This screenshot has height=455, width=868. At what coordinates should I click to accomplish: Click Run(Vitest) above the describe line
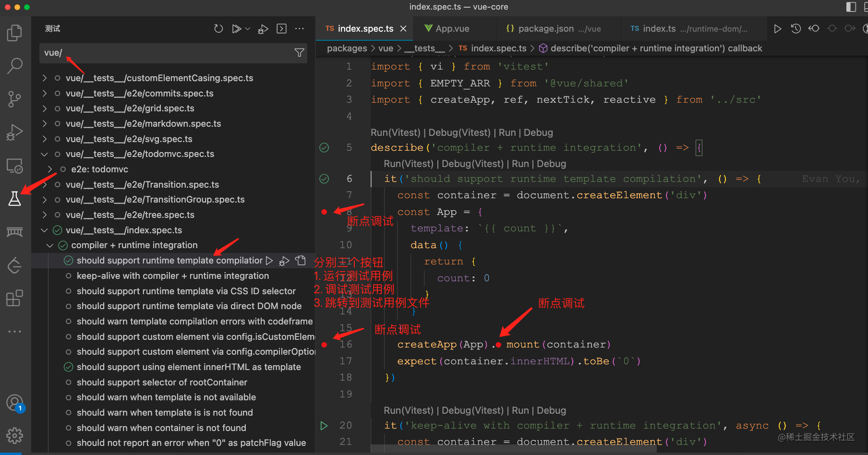coord(395,132)
